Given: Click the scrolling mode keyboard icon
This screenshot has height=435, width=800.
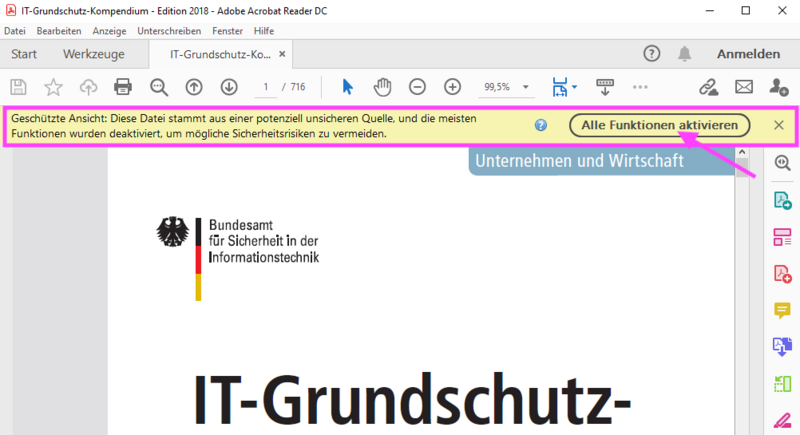Looking at the screenshot, I should pyautogui.click(x=605, y=87).
